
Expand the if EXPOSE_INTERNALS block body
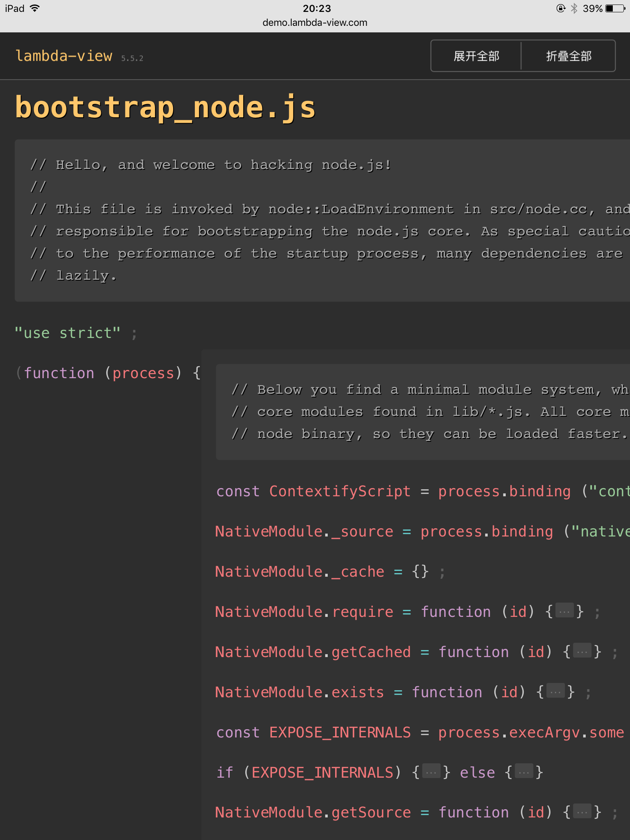tap(431, 772)
